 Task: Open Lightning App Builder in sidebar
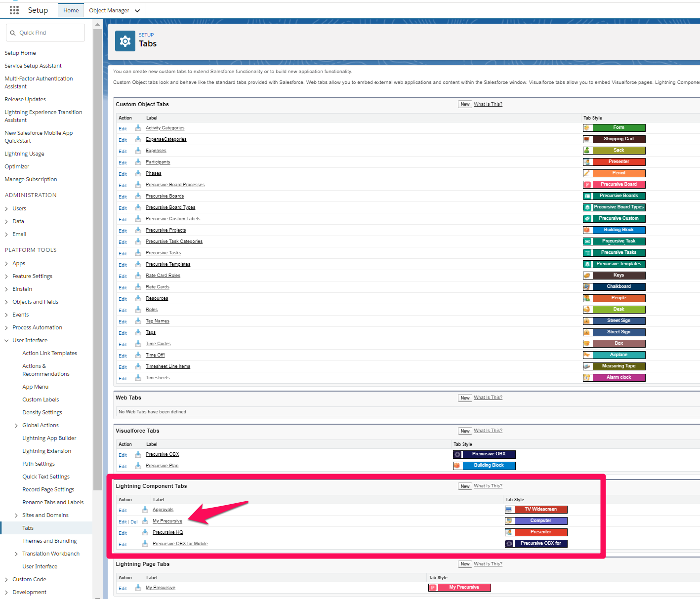coord(49,438)
